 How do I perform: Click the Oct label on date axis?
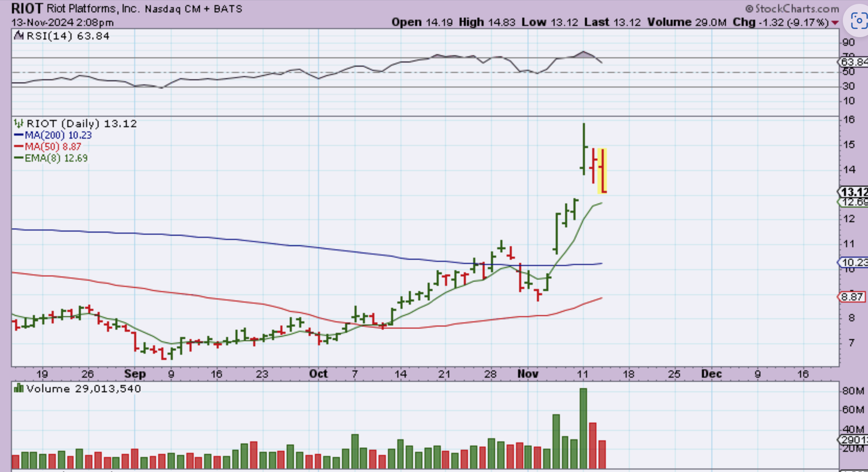click(318, 374)
